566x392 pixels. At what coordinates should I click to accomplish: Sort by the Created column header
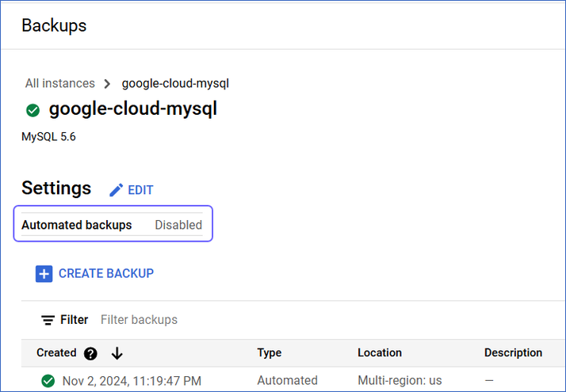[x=56, y=352]
